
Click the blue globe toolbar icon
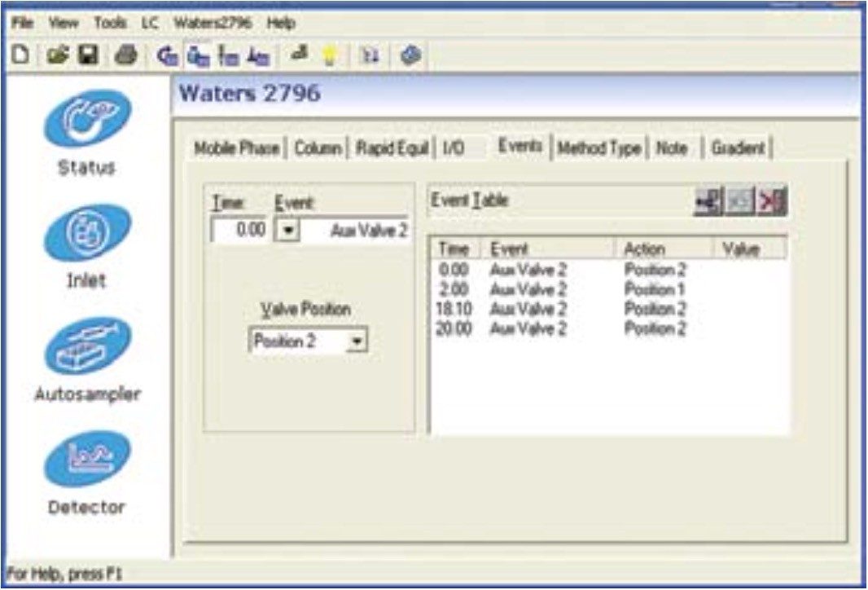tap(410, 55)
